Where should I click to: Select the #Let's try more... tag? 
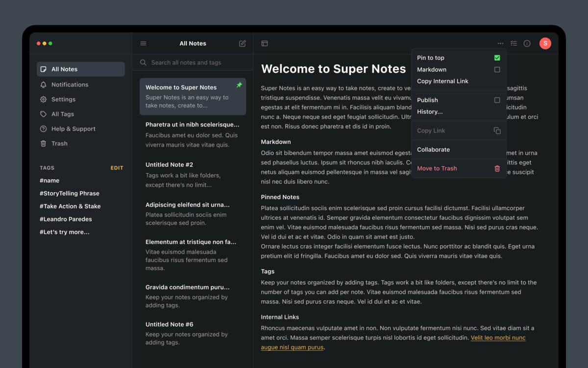coord(65,232)
